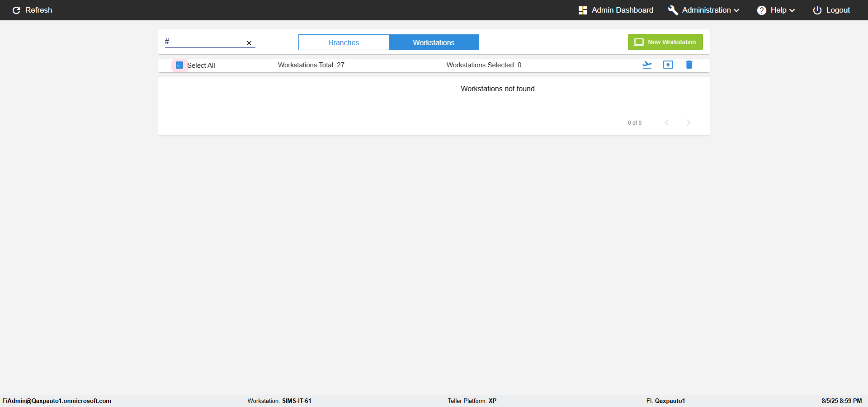Screen dimensions: 868x407
Task: Toggle the Select All checkbox
Action: pyautogui.click(x=179, y=65)
